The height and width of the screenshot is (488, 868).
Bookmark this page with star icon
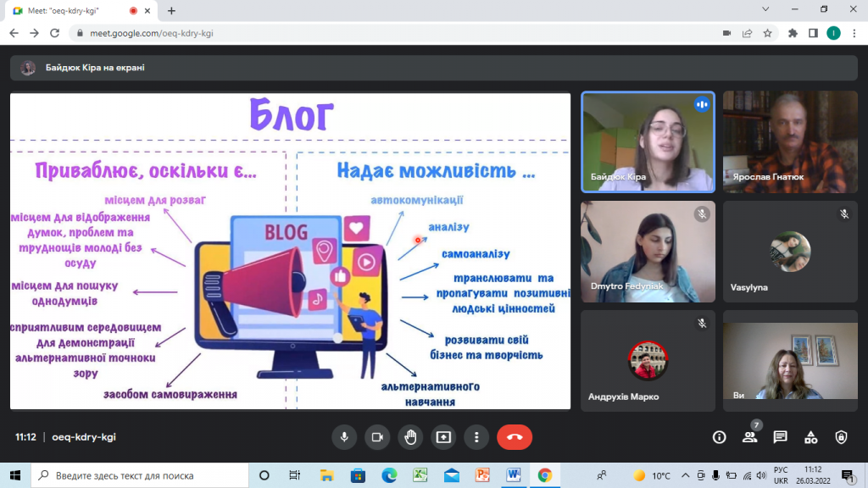click(x=767, y=33)
